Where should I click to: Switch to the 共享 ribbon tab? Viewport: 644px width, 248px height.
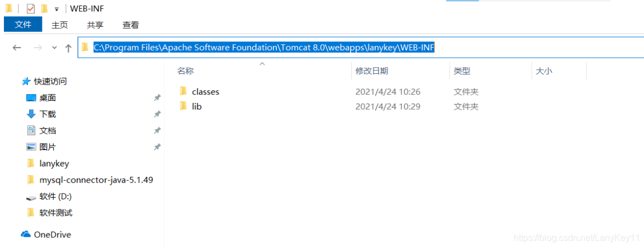[x=95, y=25]
